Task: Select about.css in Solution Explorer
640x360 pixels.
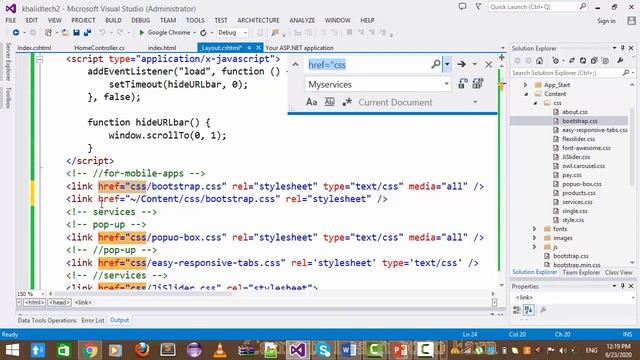Action: [575, 112]
